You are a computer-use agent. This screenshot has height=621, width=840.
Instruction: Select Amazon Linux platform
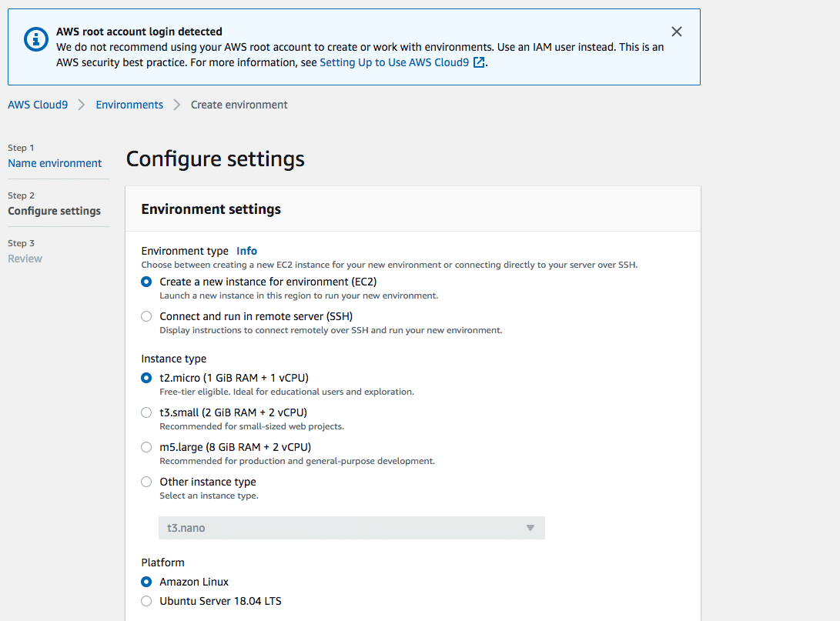click(146, 582)
